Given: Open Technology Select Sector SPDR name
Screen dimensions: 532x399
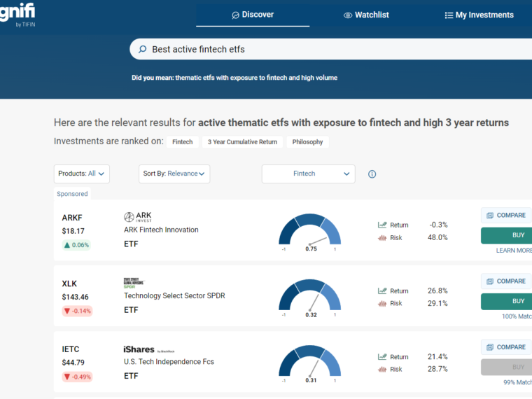Looking at the screenshot, I should point(174,296).
